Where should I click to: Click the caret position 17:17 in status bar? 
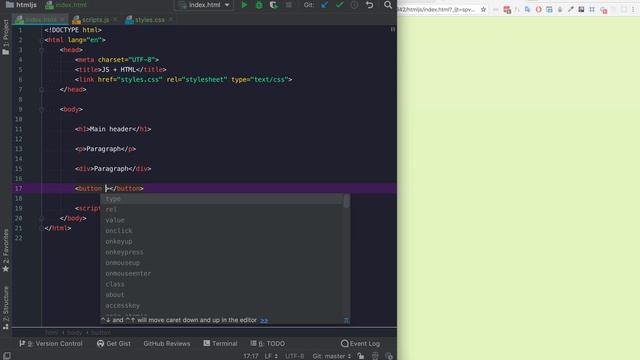coord(251,356)
